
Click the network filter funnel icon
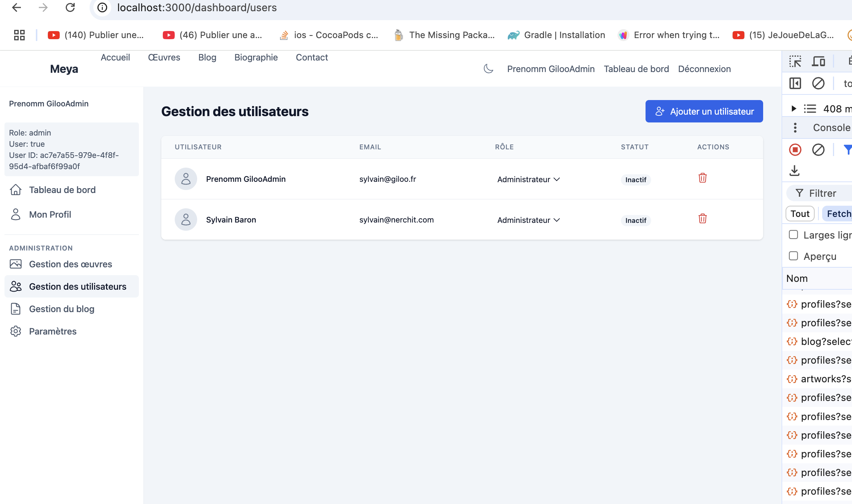(x=848, y=150)
